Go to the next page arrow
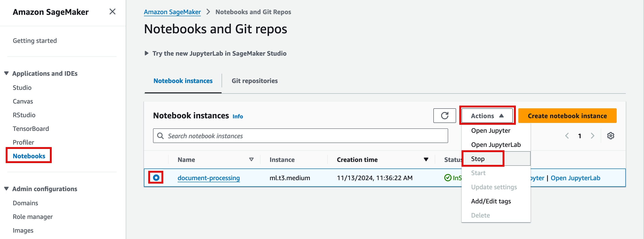This screenshot has width=644, height=239. point(592,136)
